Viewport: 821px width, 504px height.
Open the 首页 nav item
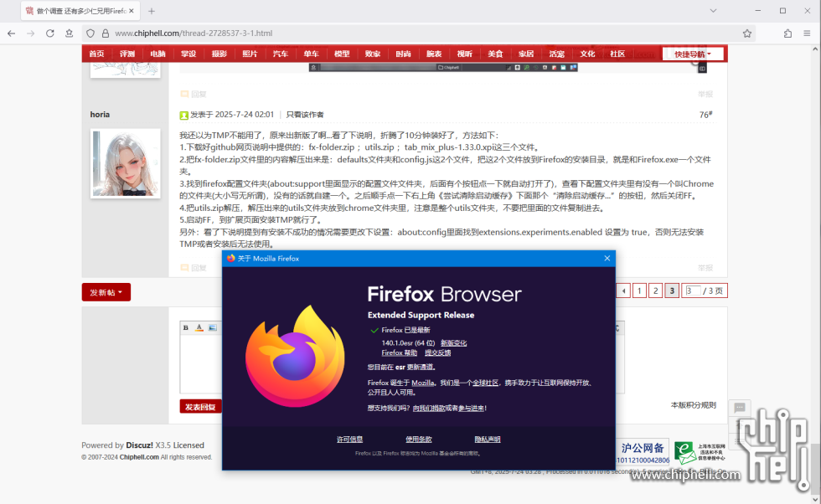pyautogui.click(x=96, y=54)
